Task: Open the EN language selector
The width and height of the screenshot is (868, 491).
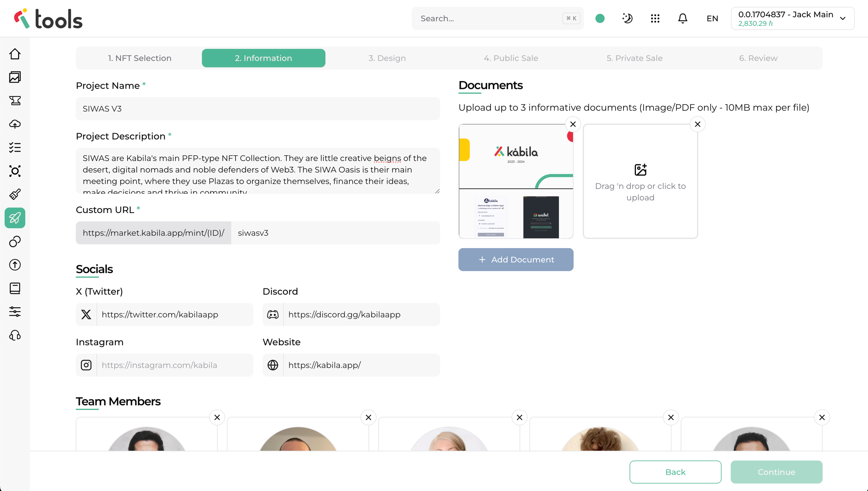Action: pos(712,18)
